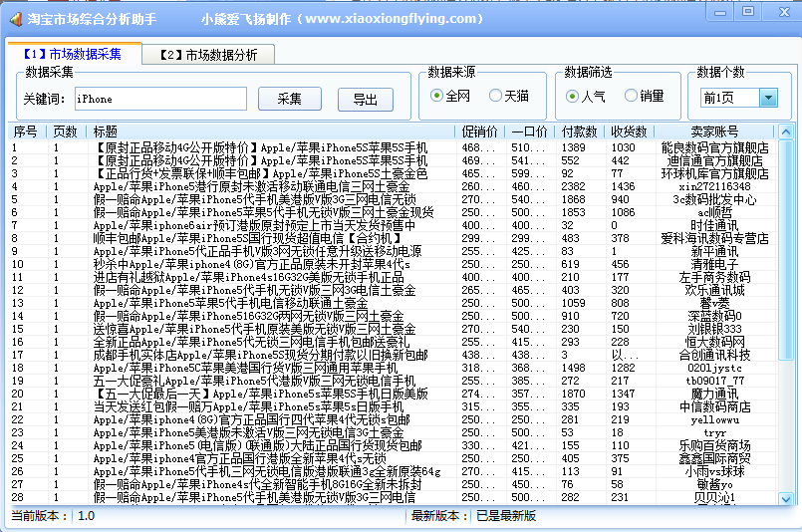The image size is (802, 532).
Task: Click the 一口价 column header
Action: (529, 132)
